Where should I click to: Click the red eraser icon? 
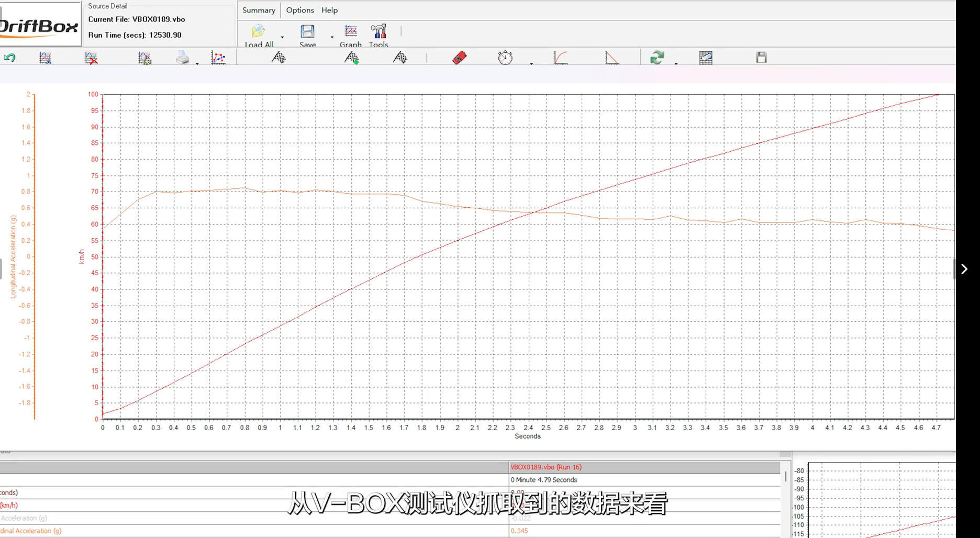tap(459, 58)
